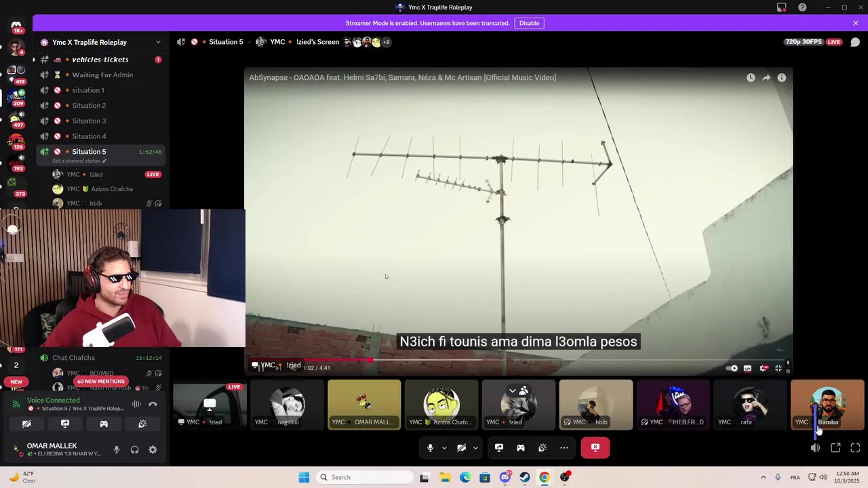Toggle deafen headphones in user panel
This screenshot has height=488, width=868.
(134, 449)
